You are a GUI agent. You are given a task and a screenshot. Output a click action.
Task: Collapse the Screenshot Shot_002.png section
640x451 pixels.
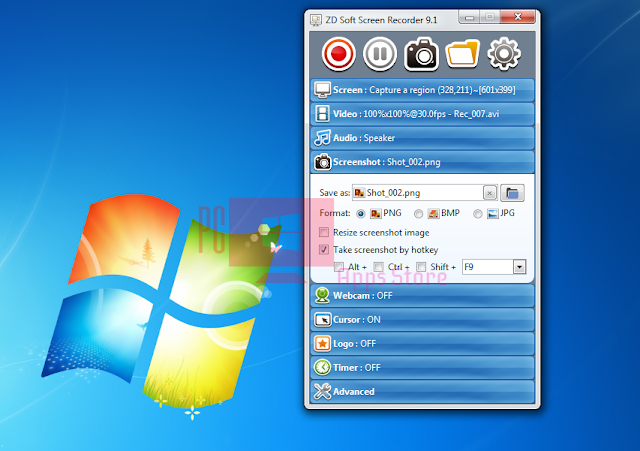(422, 162)
